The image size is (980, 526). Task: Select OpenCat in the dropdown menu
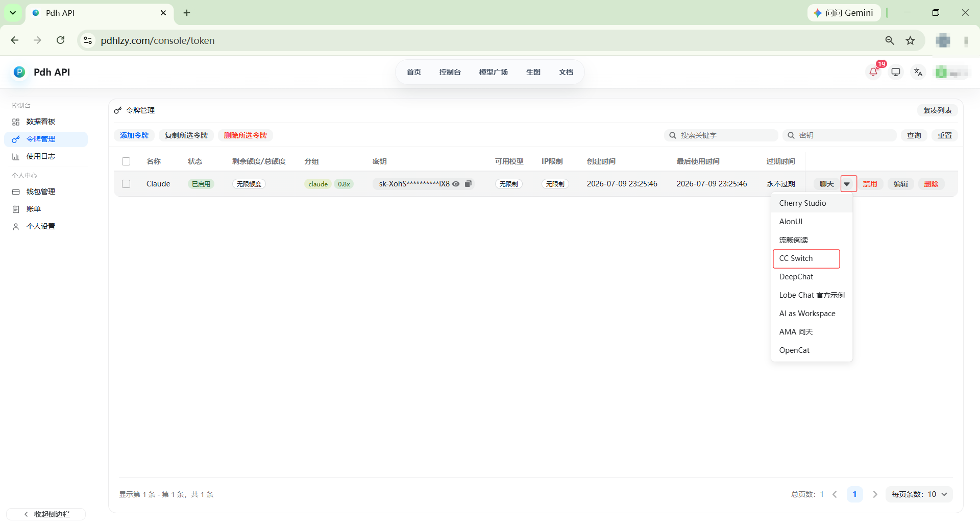[812, 350]
